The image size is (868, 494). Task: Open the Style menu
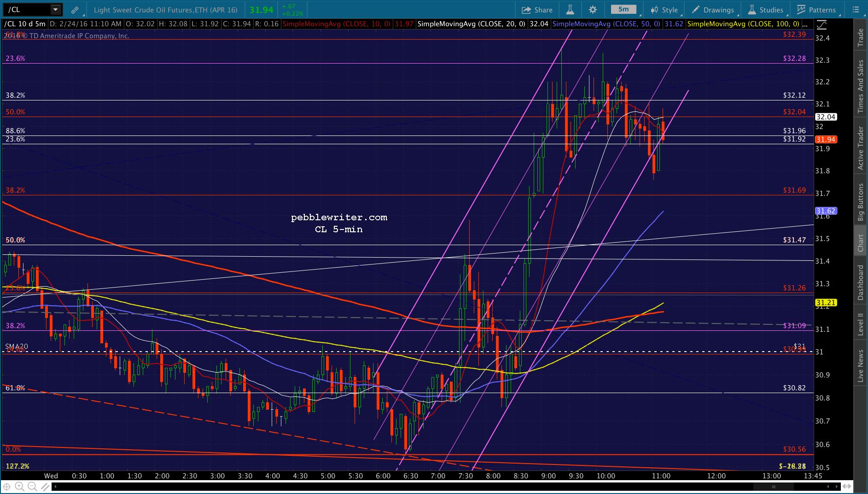(x=664, y=10)
